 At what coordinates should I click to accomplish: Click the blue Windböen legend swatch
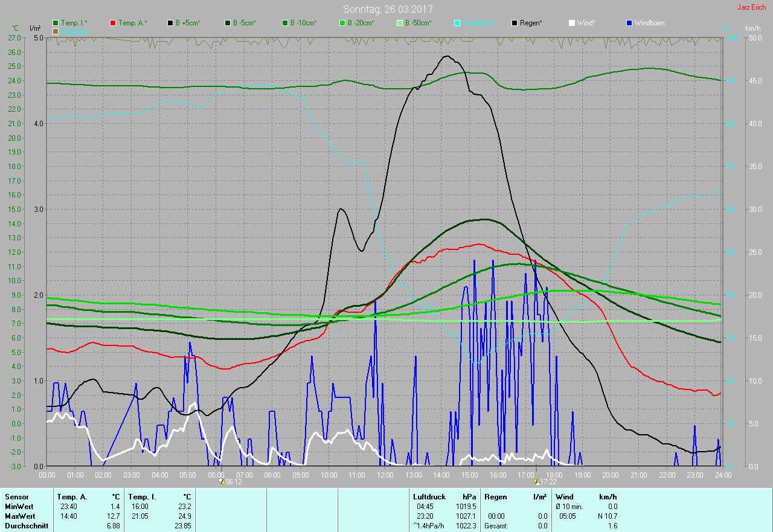629,23
